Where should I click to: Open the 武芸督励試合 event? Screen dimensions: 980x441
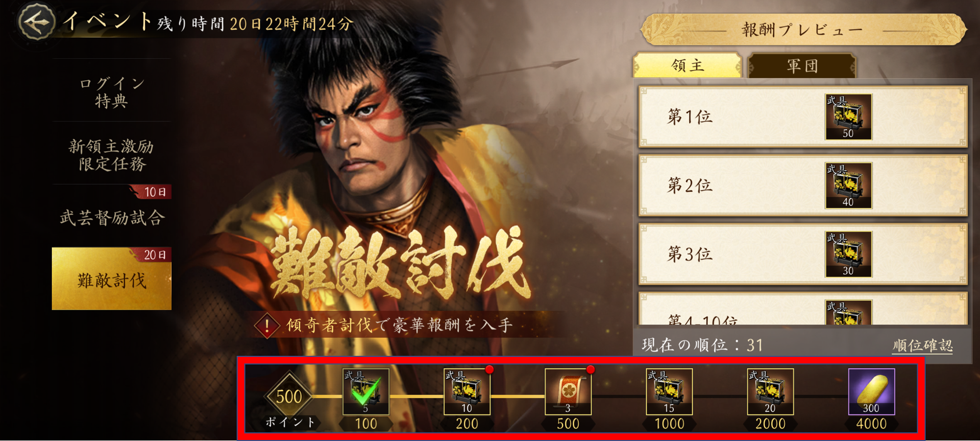point(112,217)
